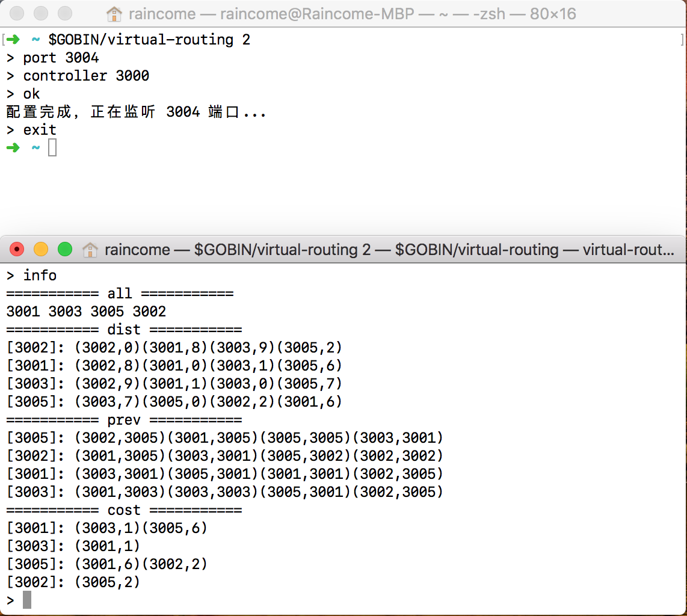Screen dimensions: 687x616
Task: Click the 'exit' command line
Action: [x=31, y=130]
